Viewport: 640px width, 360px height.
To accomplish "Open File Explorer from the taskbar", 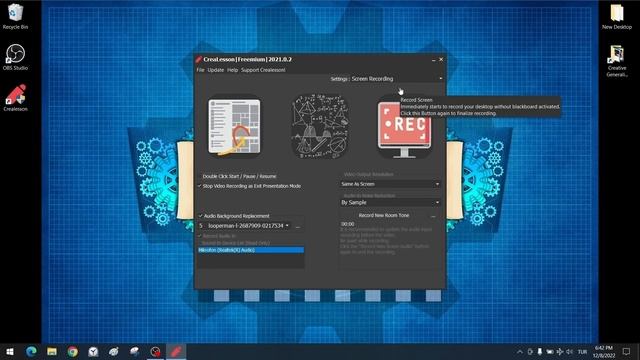I will 52,352.
